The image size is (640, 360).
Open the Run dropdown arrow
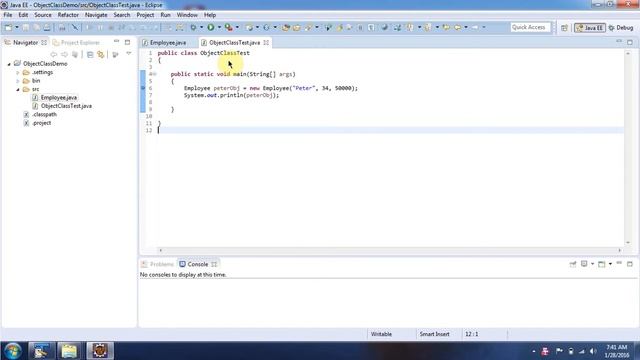(x=219, y=27)
